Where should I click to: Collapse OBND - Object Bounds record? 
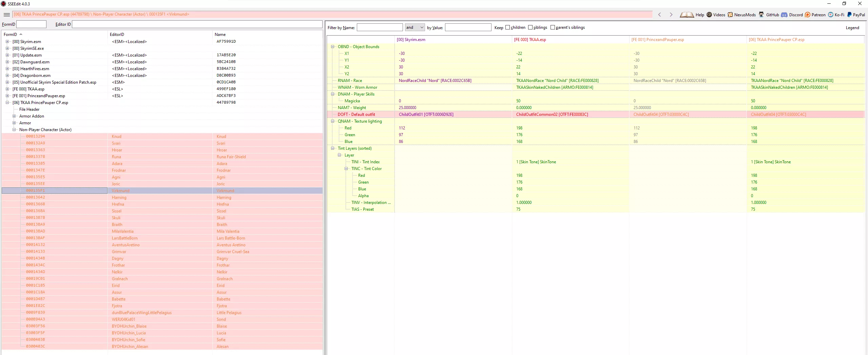coord(332,47)
